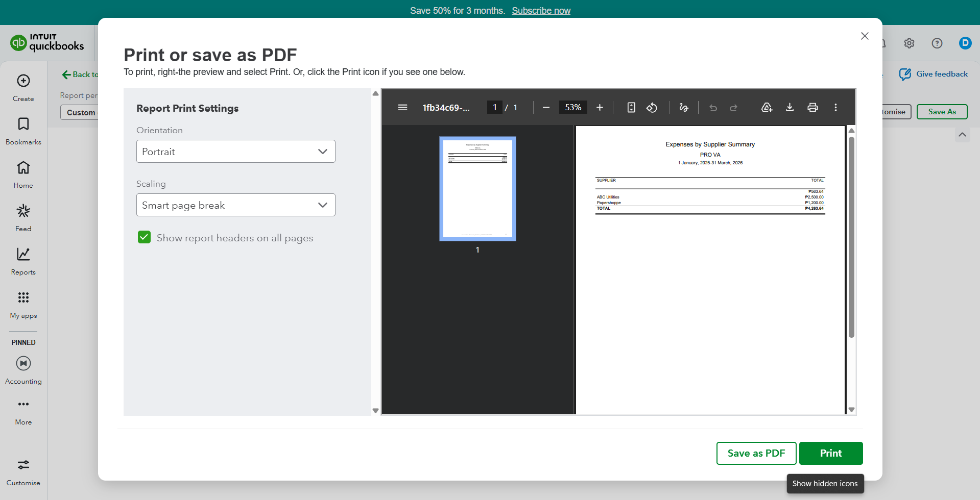Open the user profile avatar D
Viewport: 980px width, 500px height.
coord(965,43)
